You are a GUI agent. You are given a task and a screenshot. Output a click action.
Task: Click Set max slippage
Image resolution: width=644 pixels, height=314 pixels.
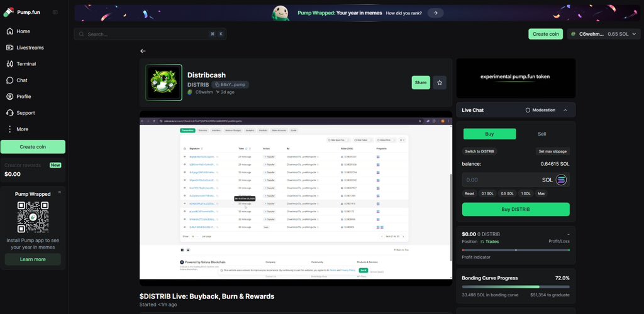tap(552, 151)
